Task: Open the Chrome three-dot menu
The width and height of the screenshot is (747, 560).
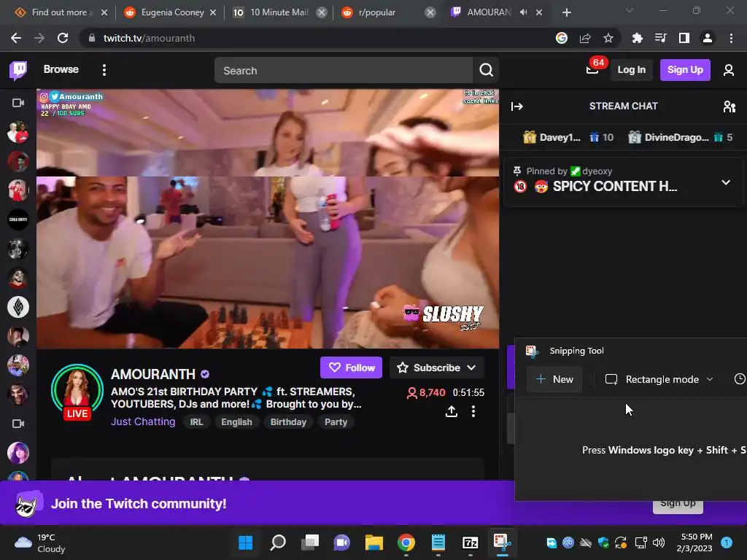Action: point(731,38)
